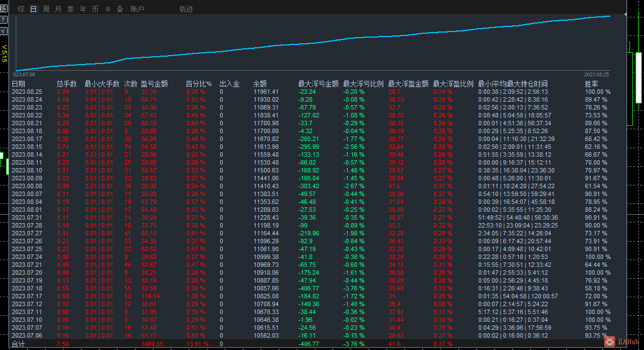Viewport: 644px width, 350px height.
Task: Switch to the 综 summary tab
Action: pyautogui.click(x=21, y=9)
